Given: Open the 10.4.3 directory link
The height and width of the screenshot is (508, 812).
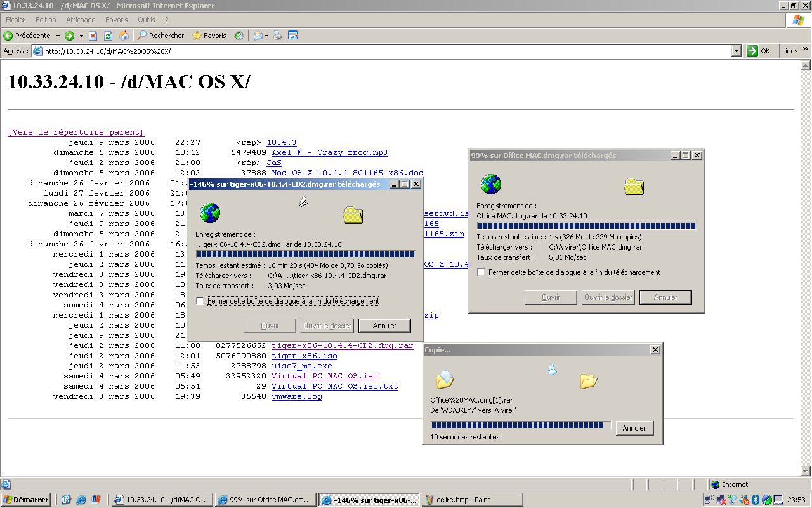Looking at the screenshot, I should [x=281, y=142].
